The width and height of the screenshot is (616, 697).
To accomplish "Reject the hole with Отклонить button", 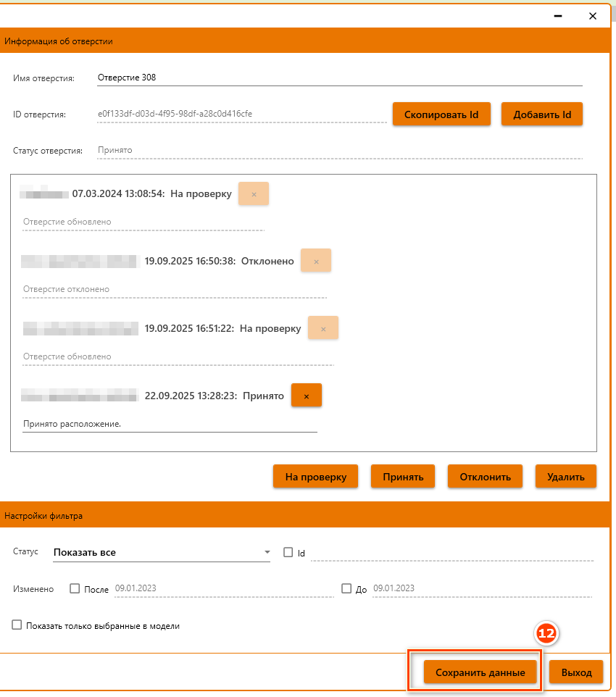I will (x=484, y=477).
